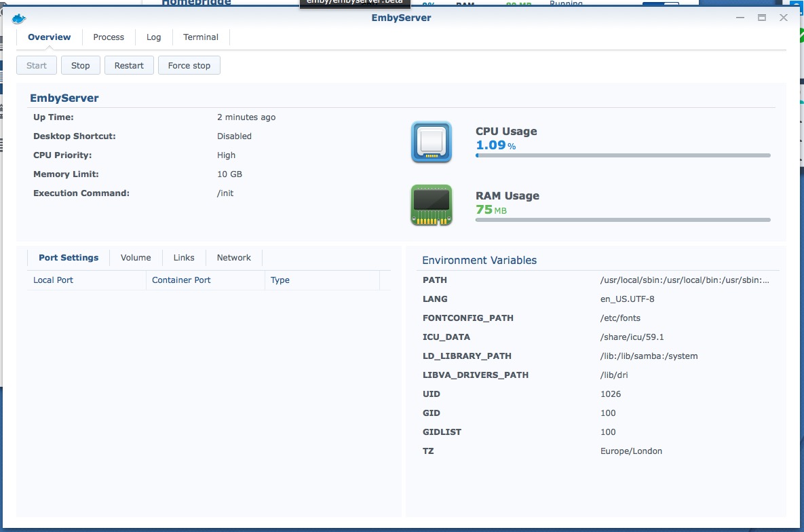View the Network tab
Screen dimensions: 804x532
(x=233, y=257)
